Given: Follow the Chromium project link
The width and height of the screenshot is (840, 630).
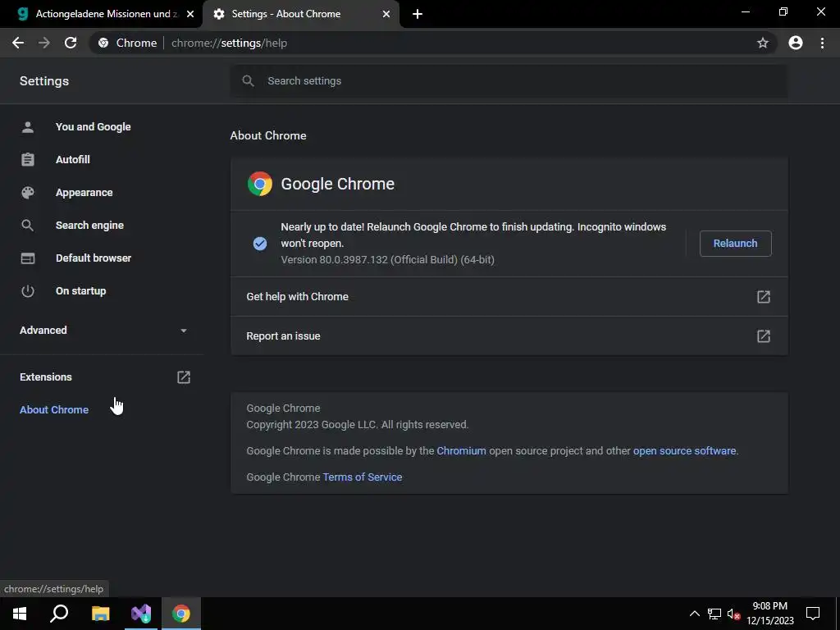Looking at the screenshot, I should pyautogui.click(x=461, y=451).
